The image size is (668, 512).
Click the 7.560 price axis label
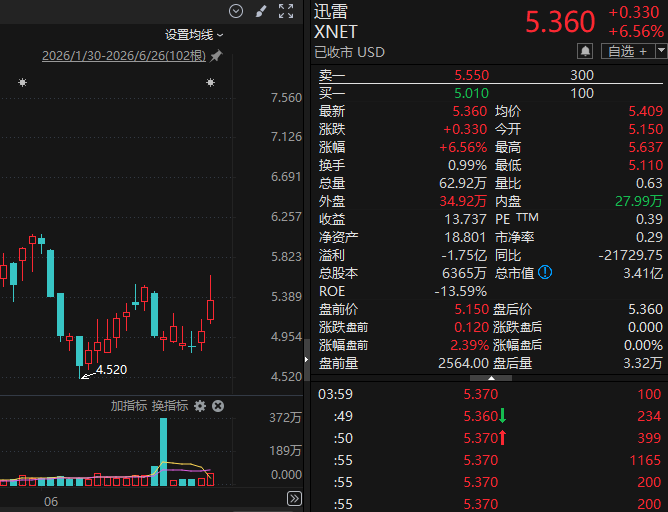click(286, 98)
